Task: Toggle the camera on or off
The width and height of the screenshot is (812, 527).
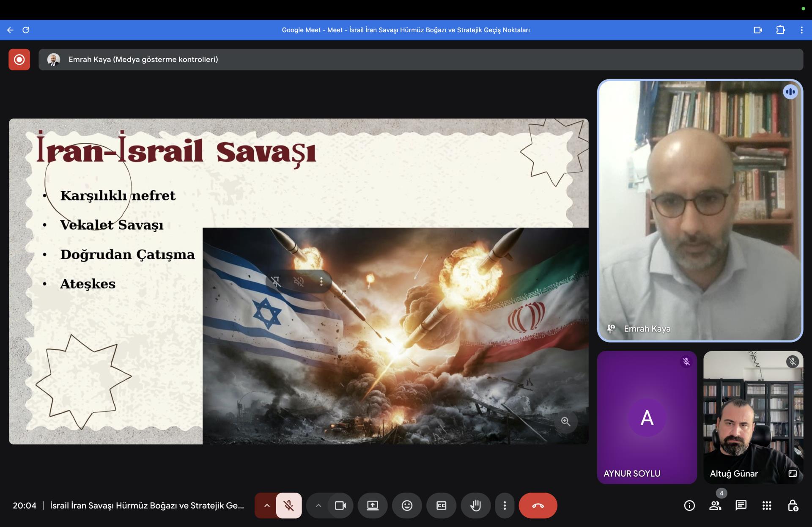Action: 340,505
